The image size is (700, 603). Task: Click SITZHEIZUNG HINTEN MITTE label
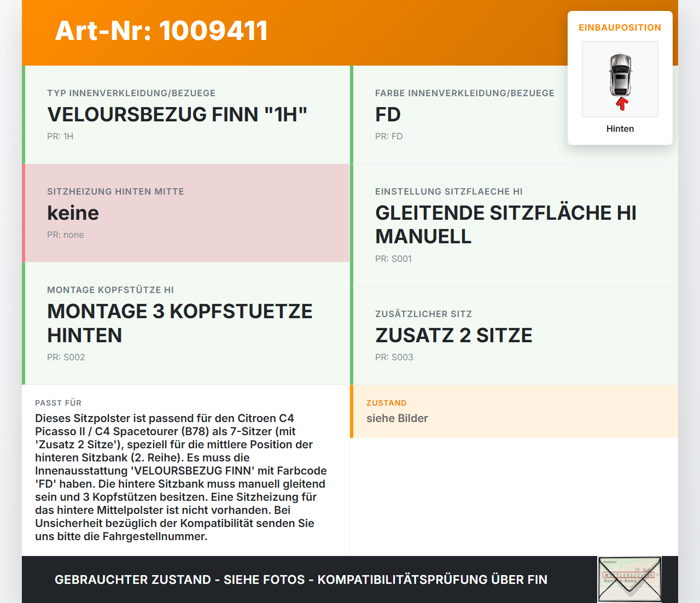tap(115, 191)
